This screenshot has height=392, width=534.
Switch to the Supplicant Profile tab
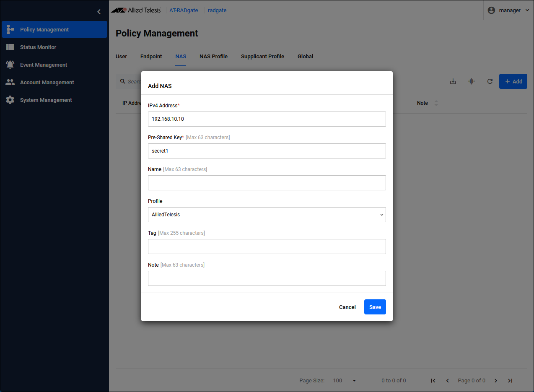(262, 57)
